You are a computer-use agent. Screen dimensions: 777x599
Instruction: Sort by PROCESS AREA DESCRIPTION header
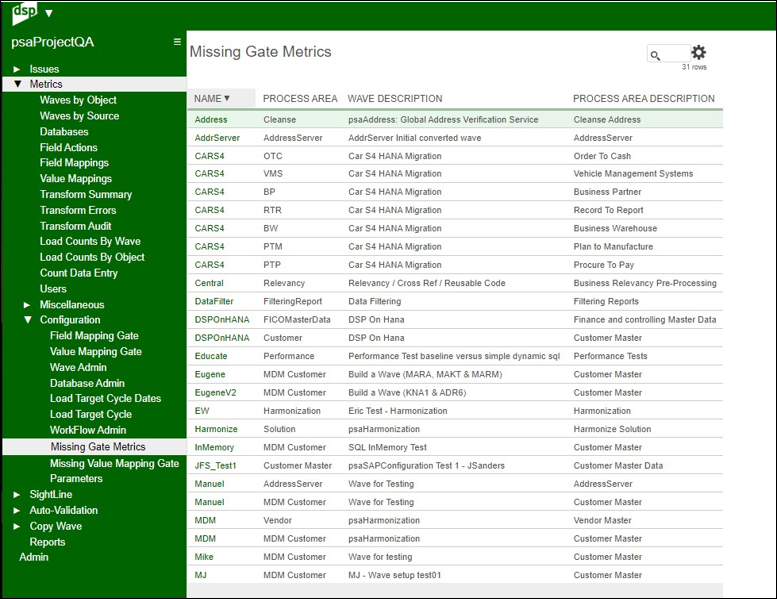(644, 99)
